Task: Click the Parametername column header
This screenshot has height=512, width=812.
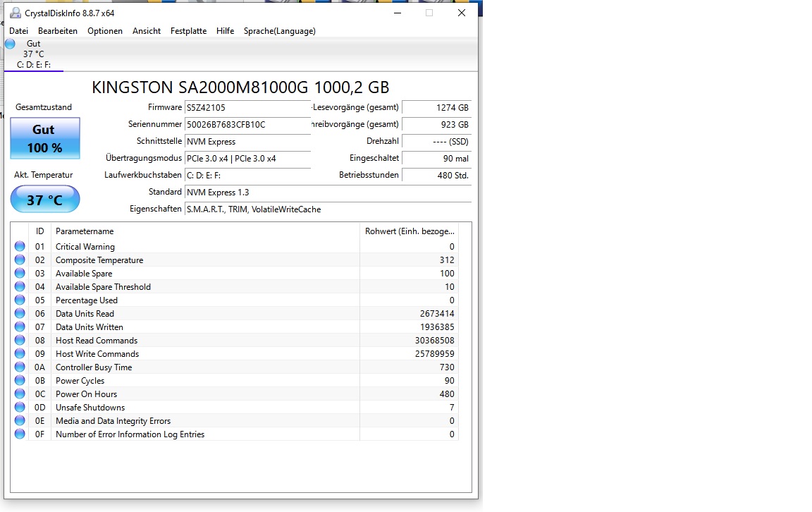Action: [205, 231]
